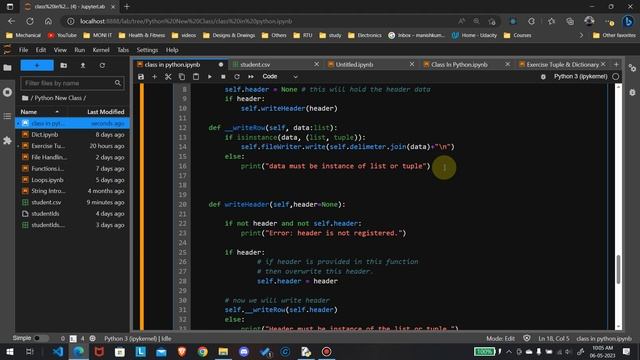Cut selected cells with scissors icon
Image resolution: width=640 pixels, height=360 pixels.
click(x=168, y=77)
